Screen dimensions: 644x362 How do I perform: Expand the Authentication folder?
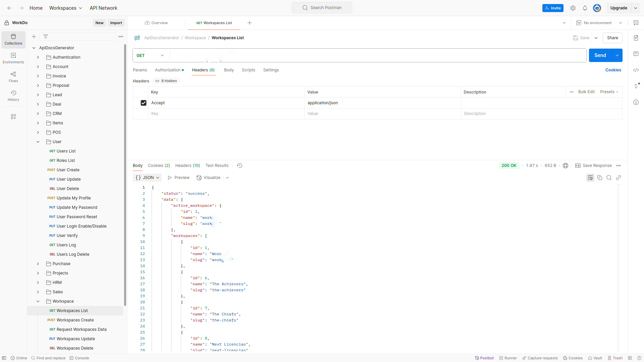38,57
